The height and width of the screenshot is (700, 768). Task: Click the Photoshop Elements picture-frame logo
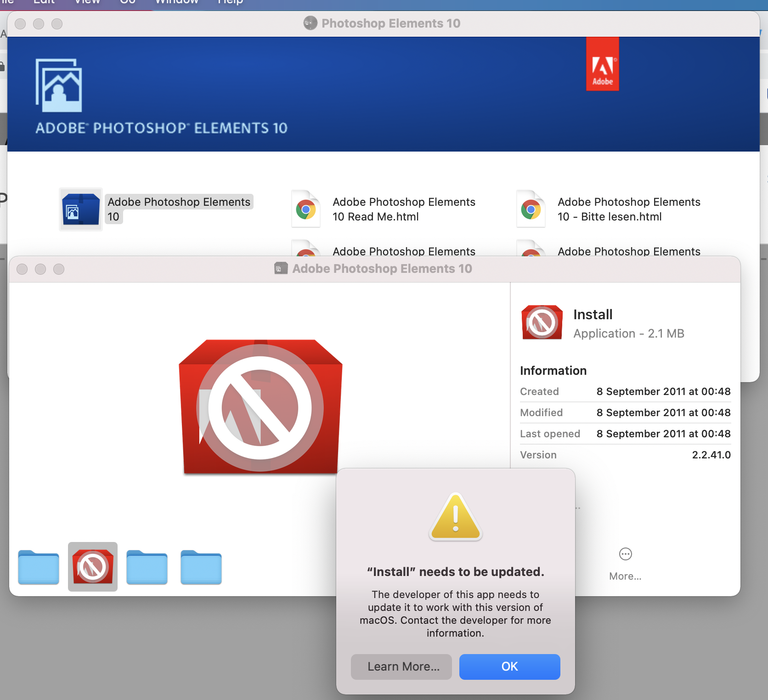pos(59,85)
